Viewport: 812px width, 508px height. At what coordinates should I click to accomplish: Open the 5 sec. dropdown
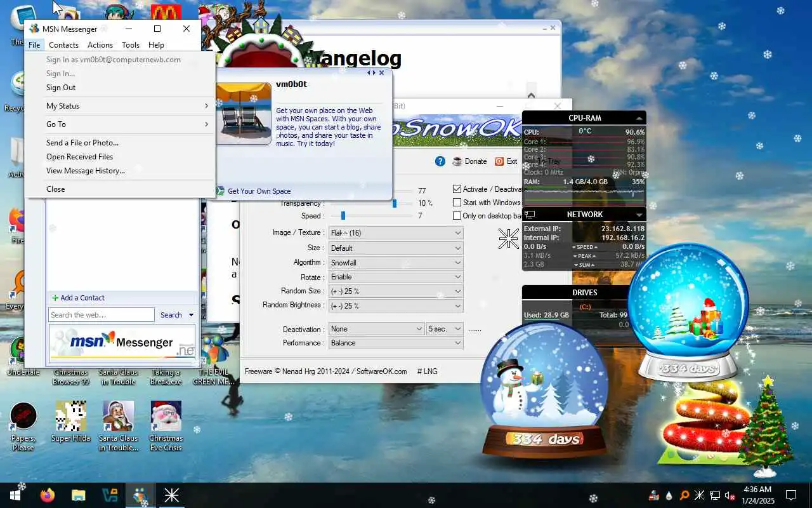click(445, 329)
